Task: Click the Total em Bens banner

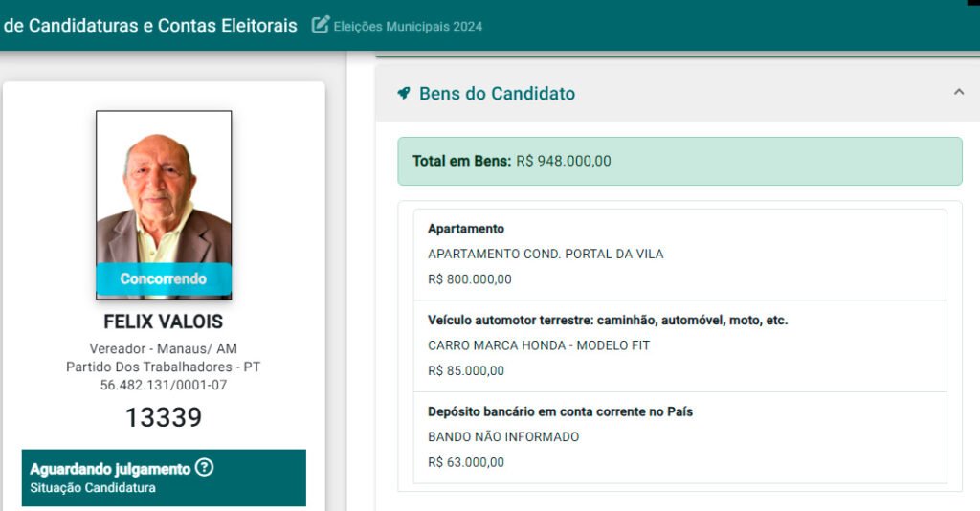Action: (679, 161)
